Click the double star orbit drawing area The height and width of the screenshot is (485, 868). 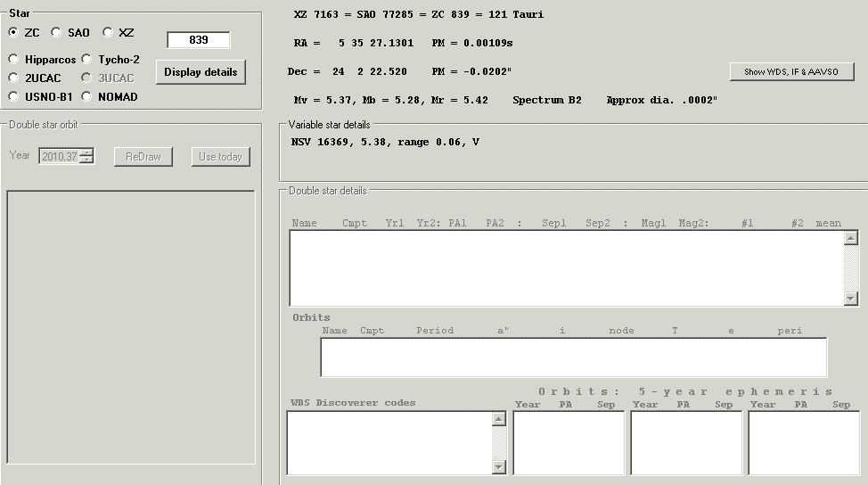tap(131, 326)
